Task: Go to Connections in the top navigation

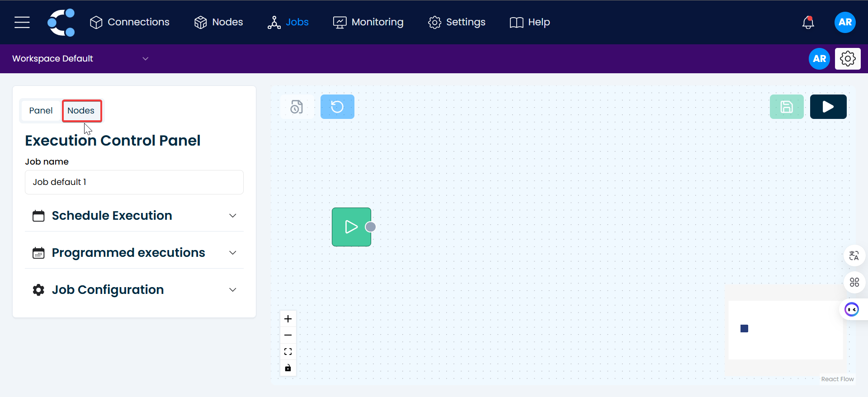Action: click(129, 22)
